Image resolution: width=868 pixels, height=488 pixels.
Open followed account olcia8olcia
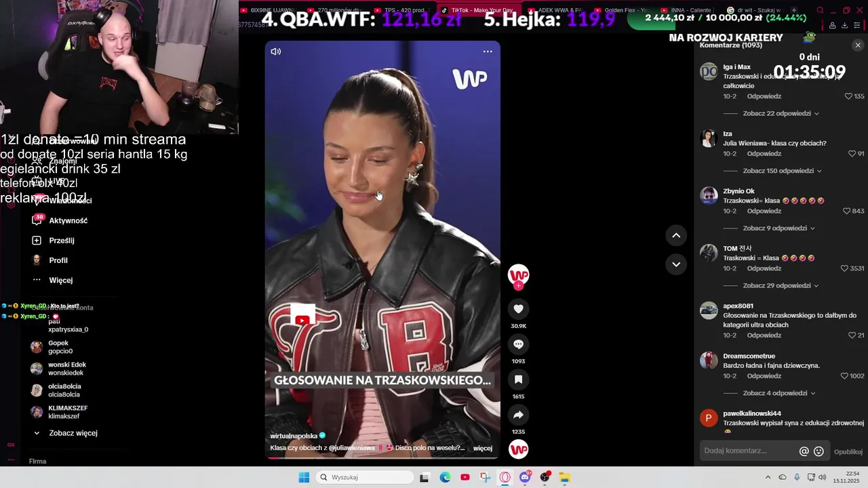click(x=56, y=390)
